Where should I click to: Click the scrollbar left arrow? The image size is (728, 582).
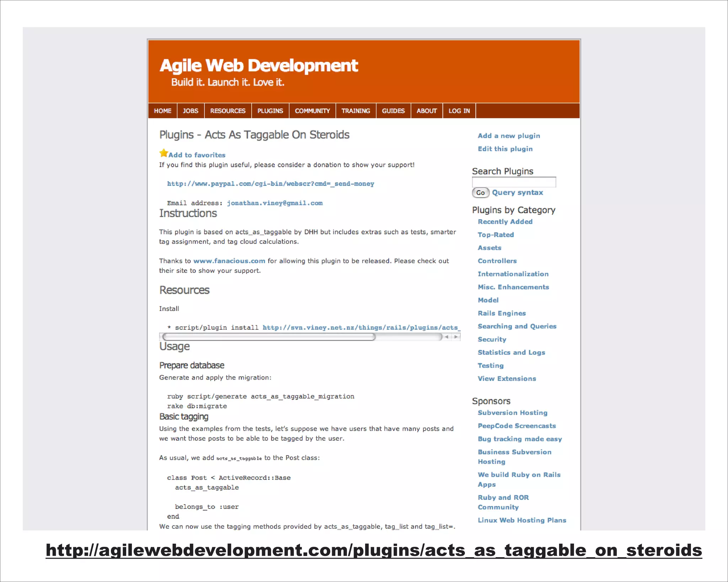point(447,337)
